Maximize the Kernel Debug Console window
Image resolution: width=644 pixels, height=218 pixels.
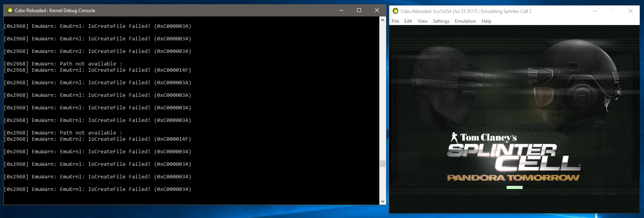359,10
